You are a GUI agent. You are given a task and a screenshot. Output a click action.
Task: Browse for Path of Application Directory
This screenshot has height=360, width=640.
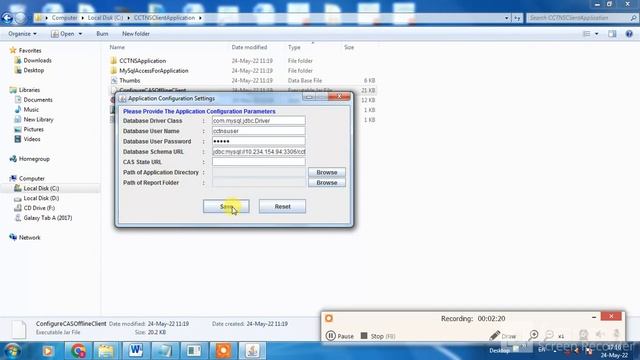(x=327, y=172)
